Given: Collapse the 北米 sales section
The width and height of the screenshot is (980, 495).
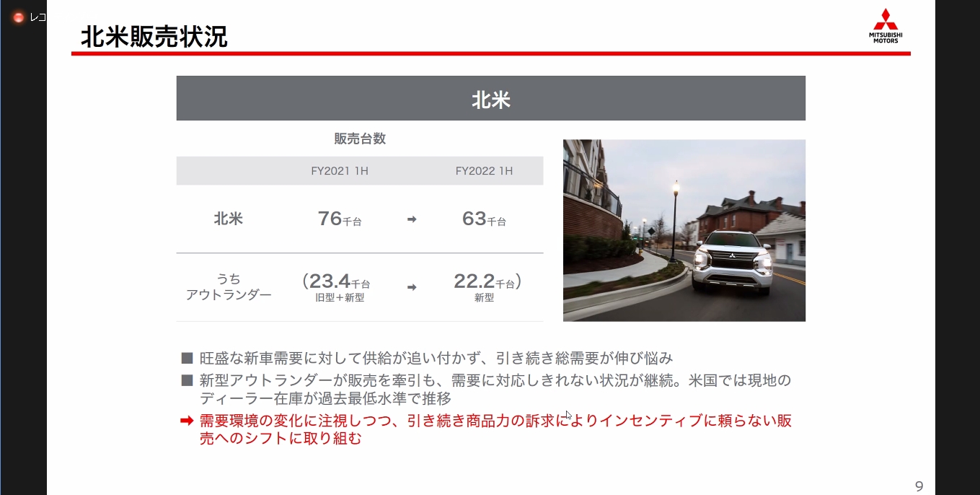Looking at the screenshot, I should pos(229,219).
